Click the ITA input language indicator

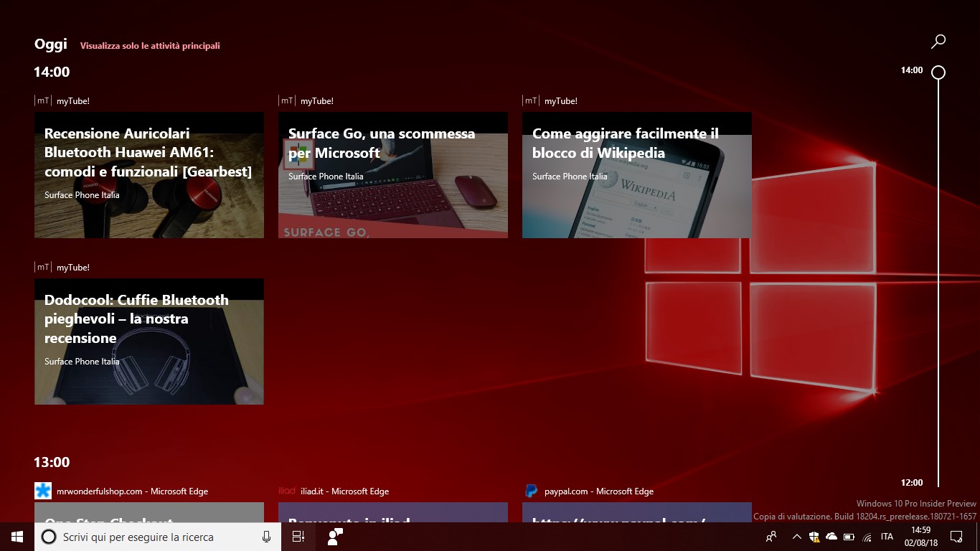887,537
